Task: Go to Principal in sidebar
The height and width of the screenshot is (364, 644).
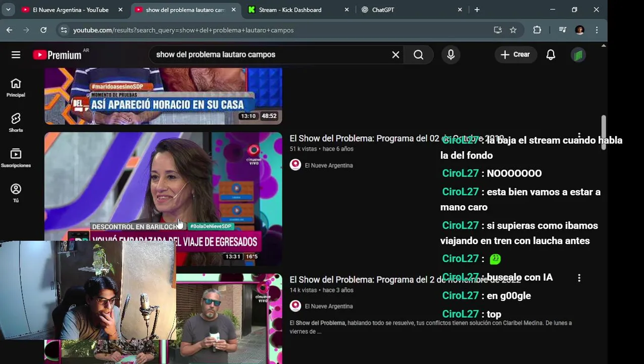Action: (16, 87)
